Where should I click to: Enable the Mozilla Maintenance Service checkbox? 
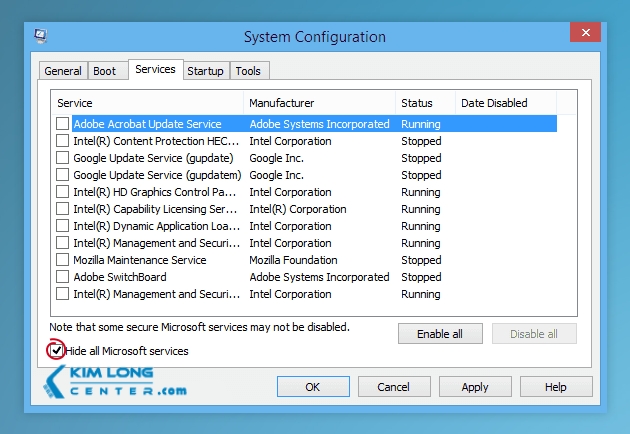(63, 260)
